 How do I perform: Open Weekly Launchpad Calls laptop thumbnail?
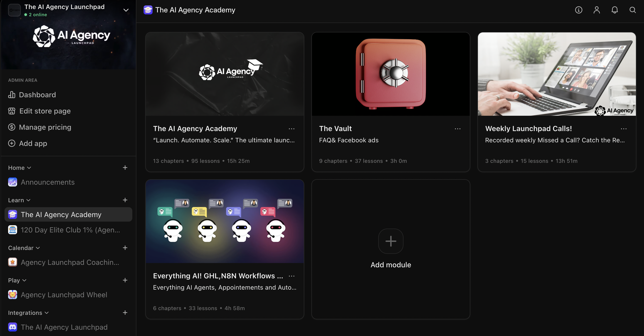pyautogui.click(x=557, y=74)
